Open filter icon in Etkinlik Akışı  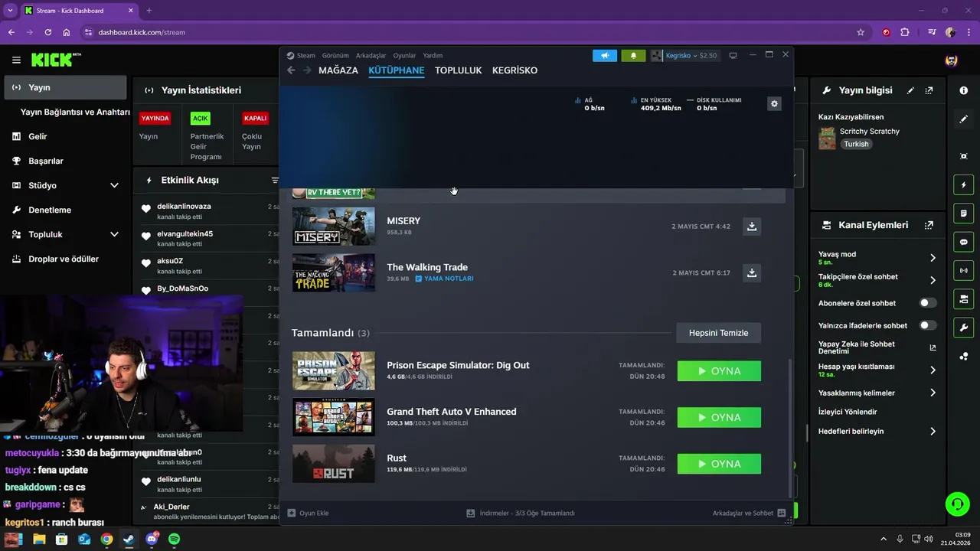click(275, 181)
